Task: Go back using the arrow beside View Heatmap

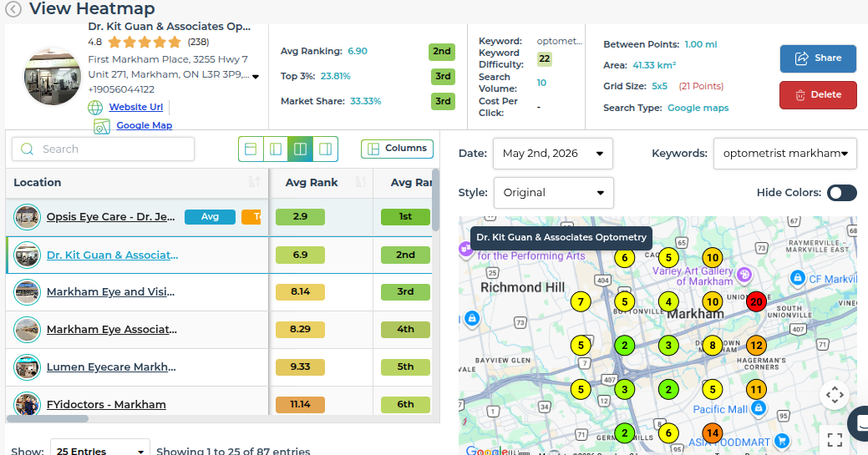Action: 13,9
